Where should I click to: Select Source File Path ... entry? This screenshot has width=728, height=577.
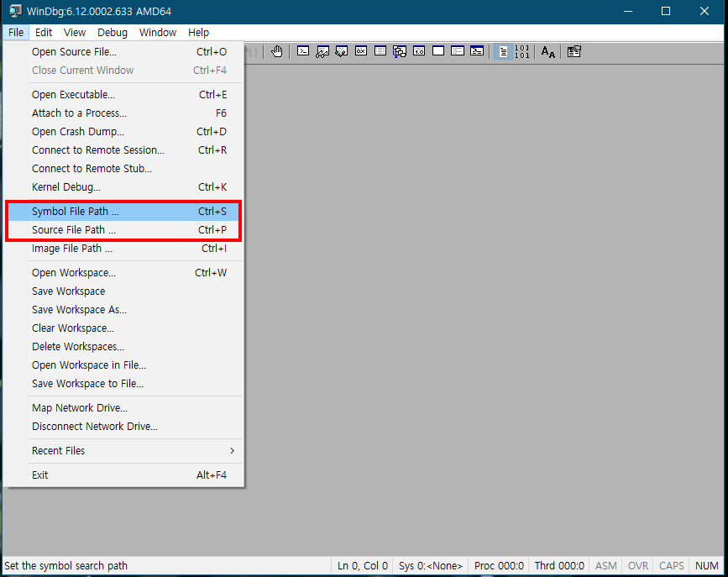[x=123, y=230]
